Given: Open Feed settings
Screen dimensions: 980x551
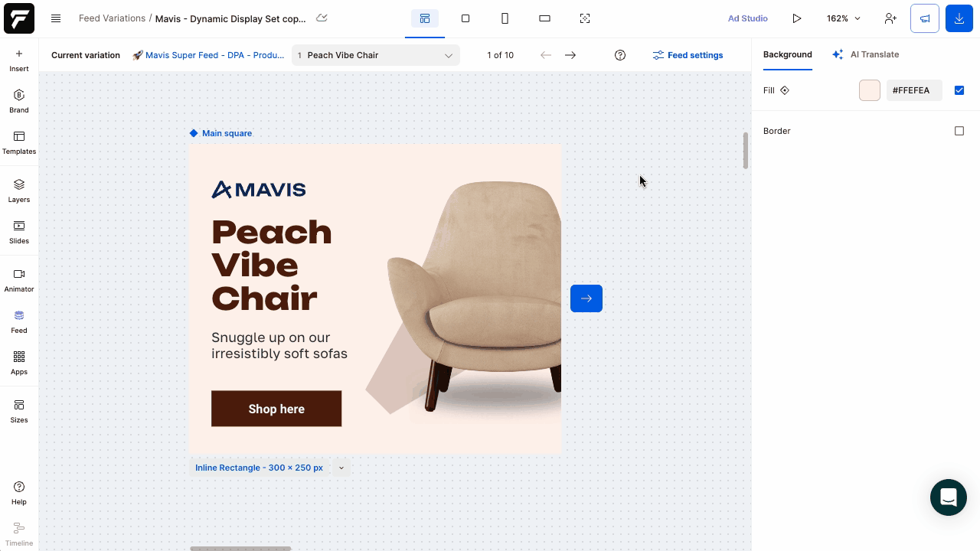Looking at the screenshot, I should (x=688, y=55).
